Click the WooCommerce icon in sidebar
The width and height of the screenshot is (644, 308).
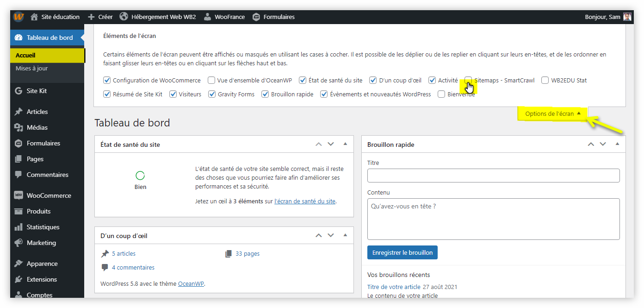click(x=19, y=195)
